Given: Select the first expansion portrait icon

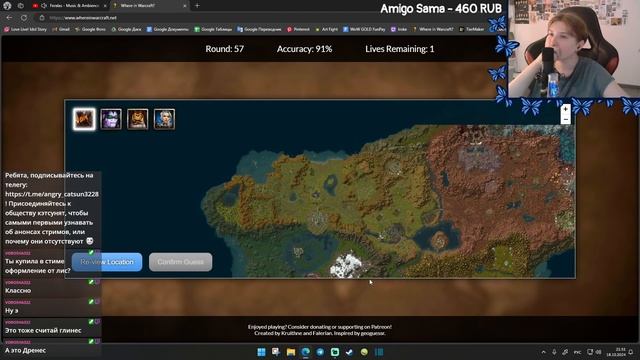Looking at the screenshot, I should 84,119.
